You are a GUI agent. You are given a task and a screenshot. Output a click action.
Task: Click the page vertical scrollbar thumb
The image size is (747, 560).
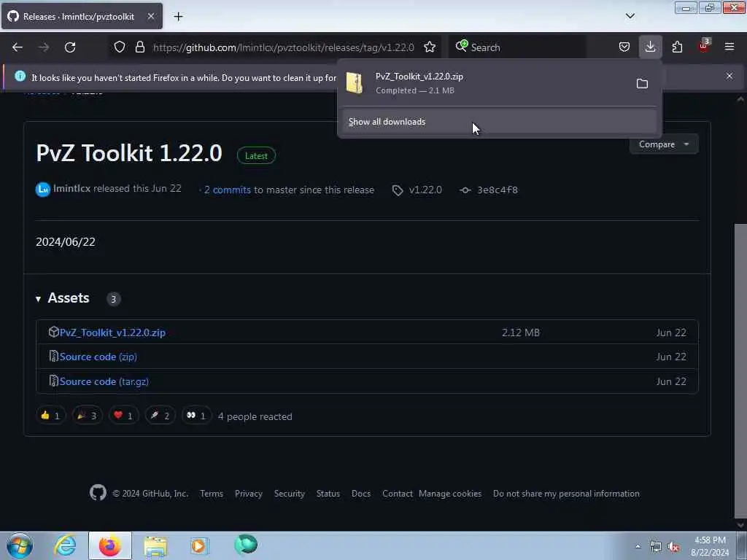(x=740, y=370)
